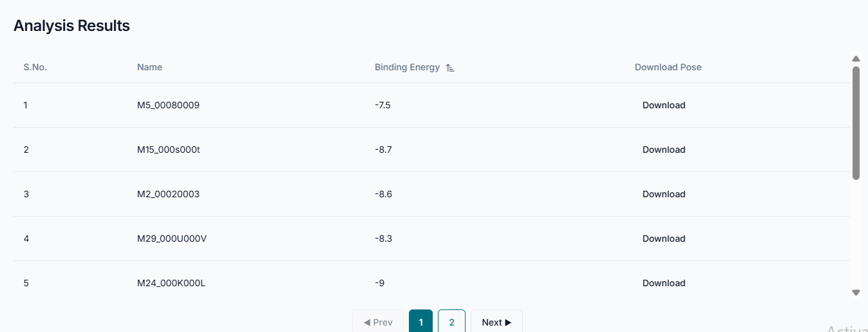
Task: Click the vertical scrollbar thumb
Action: [x=856, y=122]
